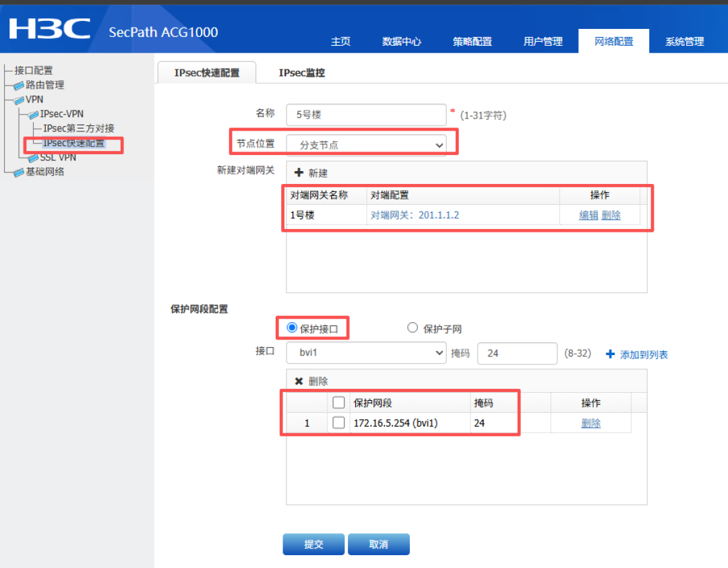The image size is (728, 568).
Task: Open the 用户管理 menu
Action: pos(543,41)
